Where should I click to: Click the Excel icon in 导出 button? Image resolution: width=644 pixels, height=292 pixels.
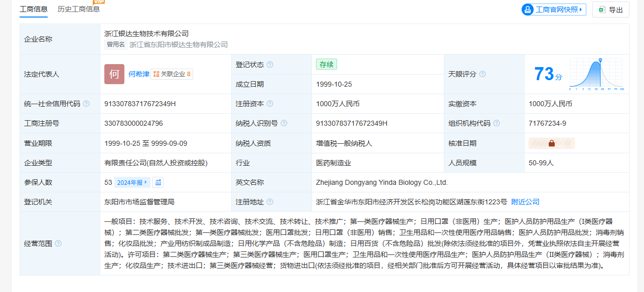click(602, 10)
